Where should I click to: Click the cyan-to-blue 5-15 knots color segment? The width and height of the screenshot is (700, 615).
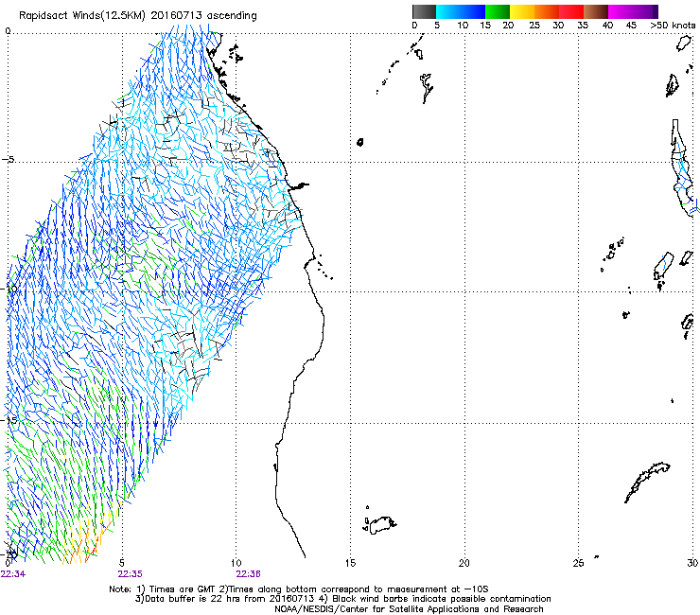[461, 11]
